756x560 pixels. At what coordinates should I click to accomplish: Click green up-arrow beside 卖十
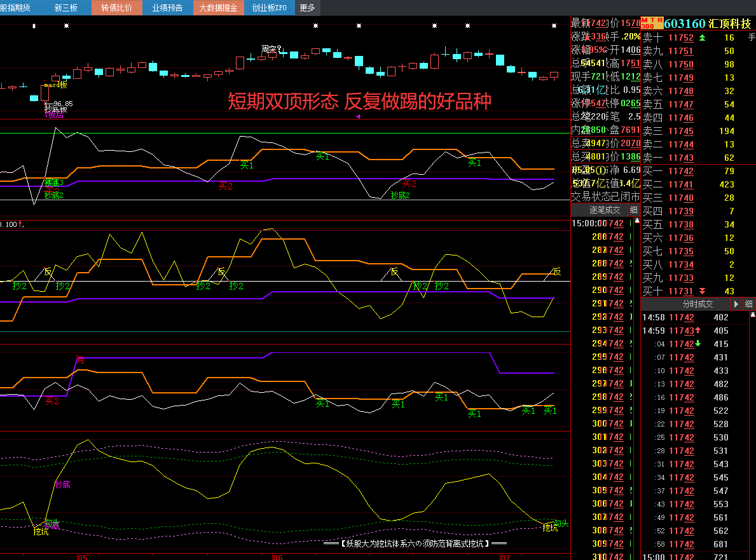[702, 38]
